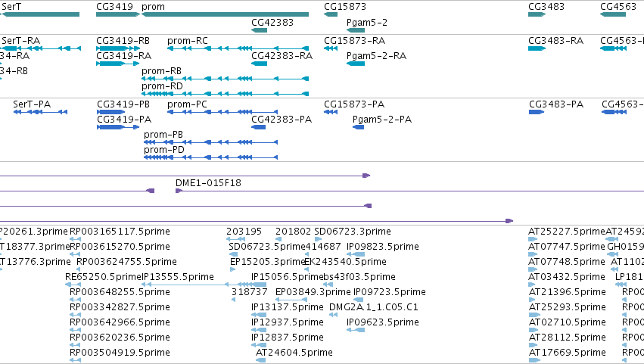Click the IP09623.5prime EST

coord(356,330)
